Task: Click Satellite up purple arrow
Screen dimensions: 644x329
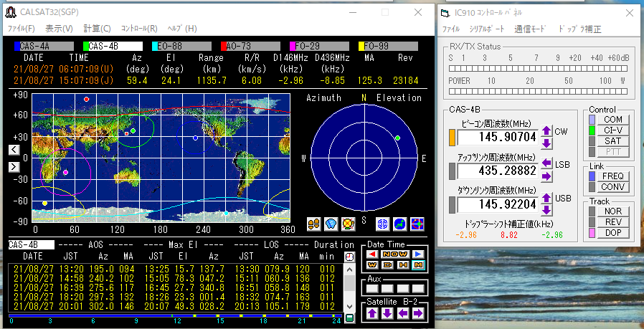Action: 372,313
